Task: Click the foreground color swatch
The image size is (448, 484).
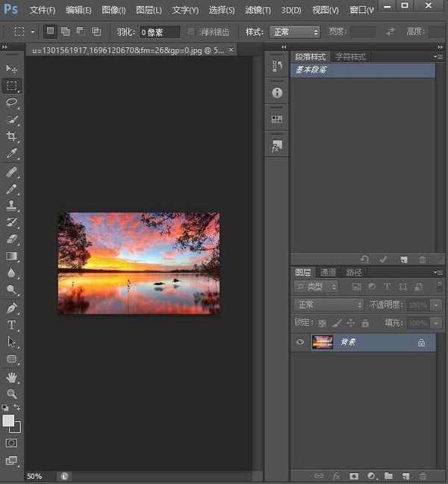Action: 9,421
